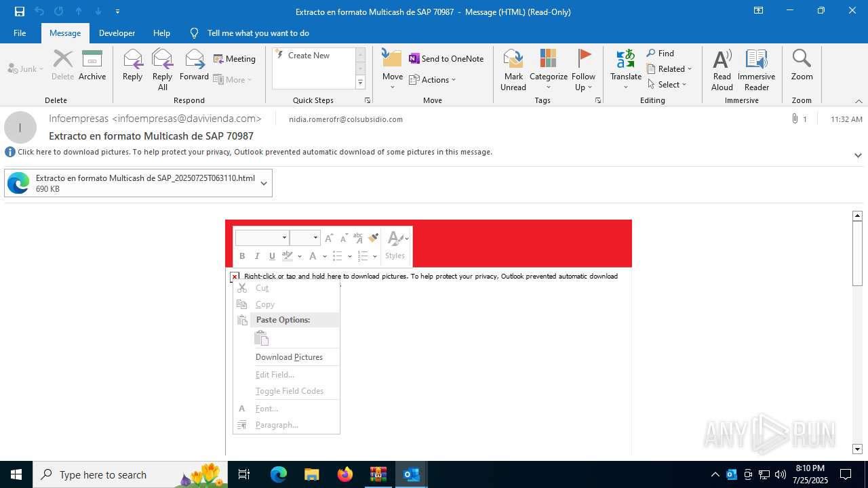Viewport: 868px width, 488px height.
Task: Save the message with the floppy disk icon
Action: pos(19,12)
